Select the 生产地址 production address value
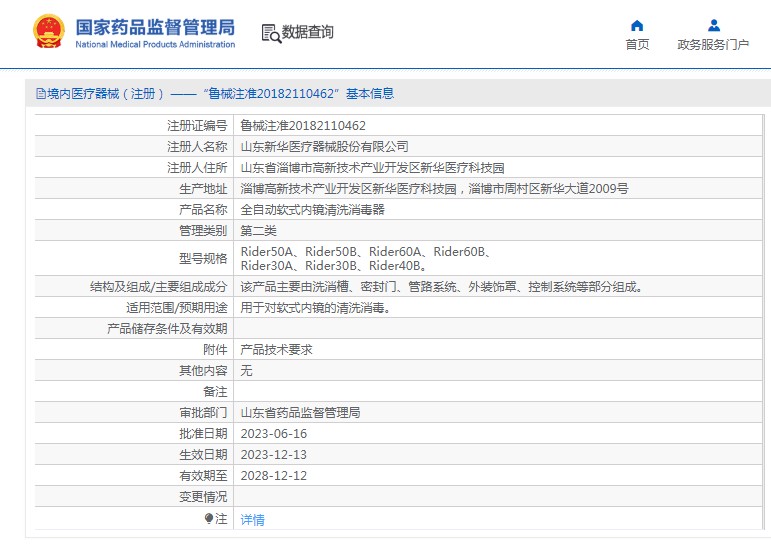771x550 pixels. point(434,189)
